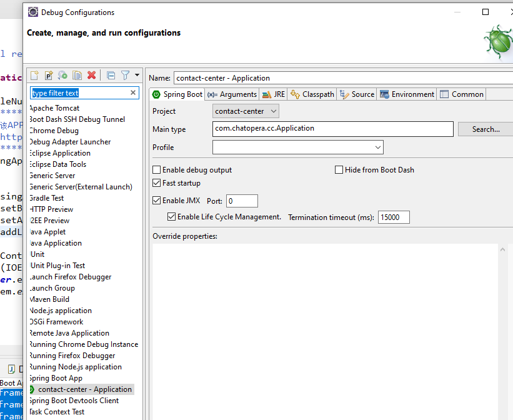513x420 pixels.
Task: Open filter launch configurations funnel icon
Action: 126,76
